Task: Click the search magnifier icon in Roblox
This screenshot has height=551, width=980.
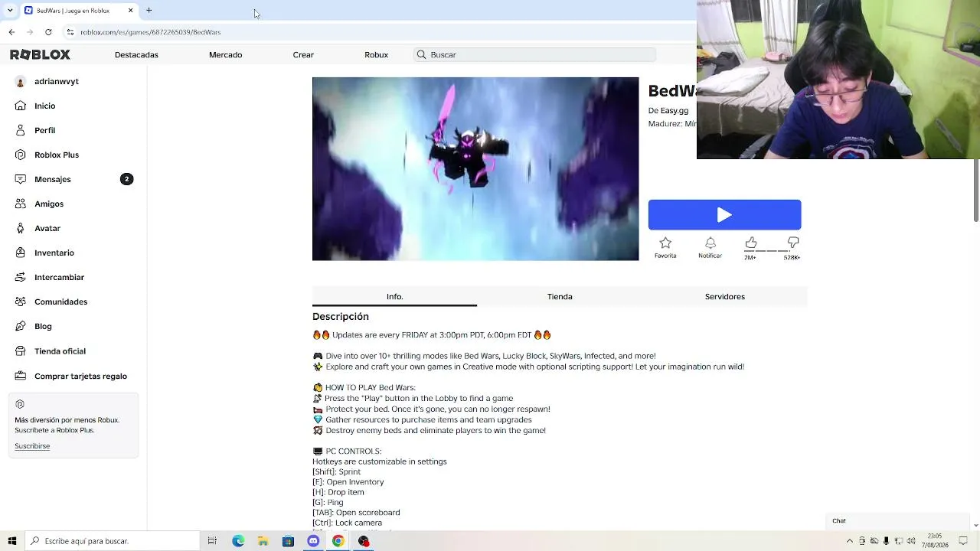Action: coord(421,54)
